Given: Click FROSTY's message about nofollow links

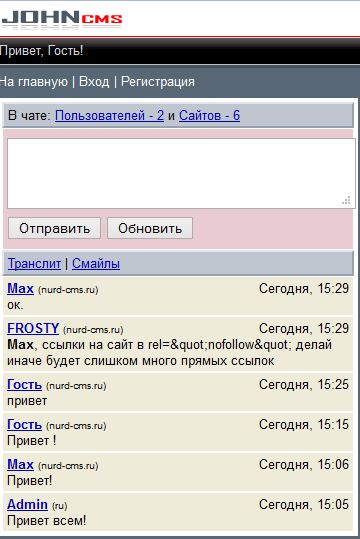Looking at the screenshot, I should (x=170, y=353).
